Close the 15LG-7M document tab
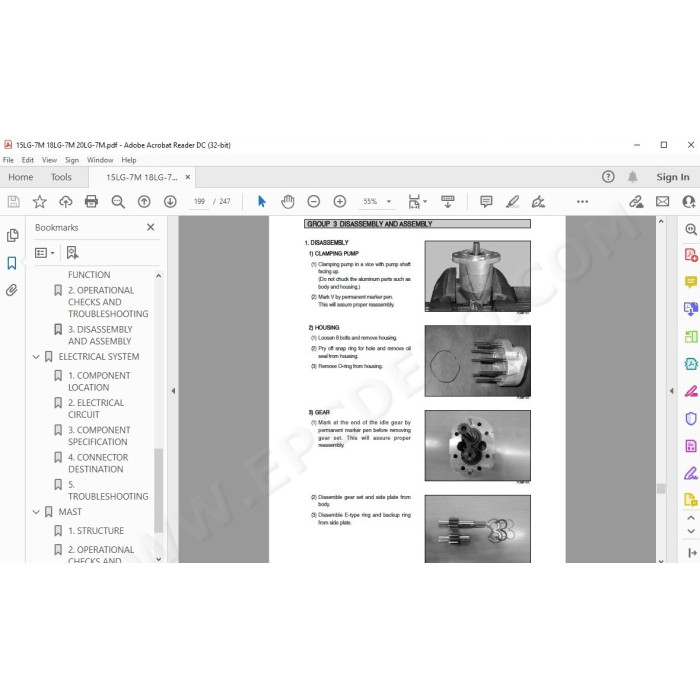Screen dimensions: 700x700 pyautogui.click(x=188, y=177)
